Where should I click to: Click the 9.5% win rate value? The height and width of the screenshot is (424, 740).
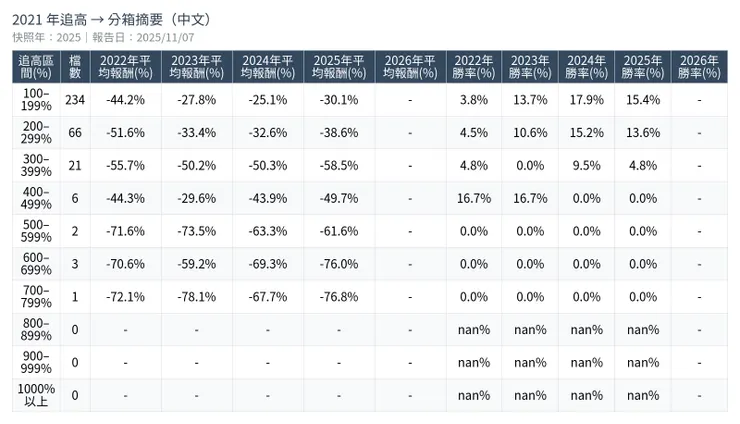pos(586,166)
